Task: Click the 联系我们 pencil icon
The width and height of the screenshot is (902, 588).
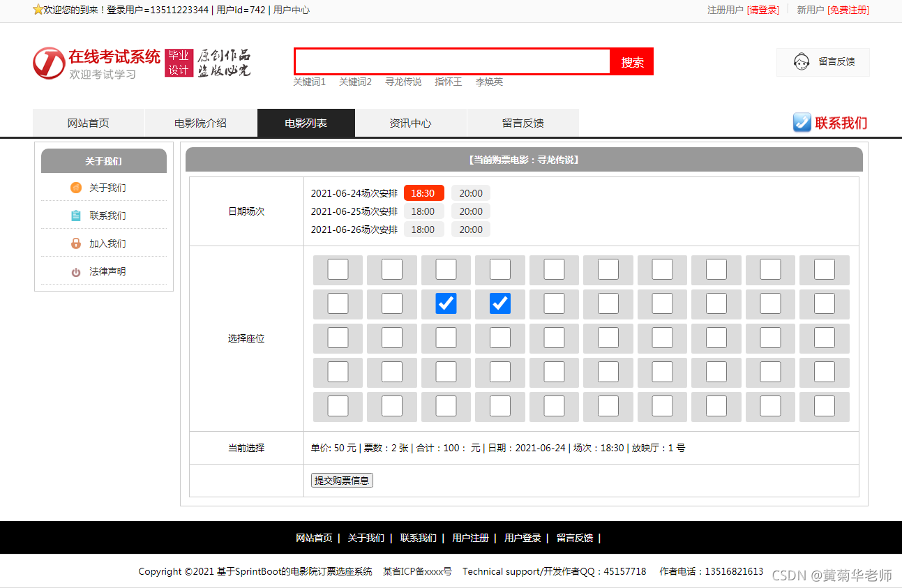Action: pos(802,123)
